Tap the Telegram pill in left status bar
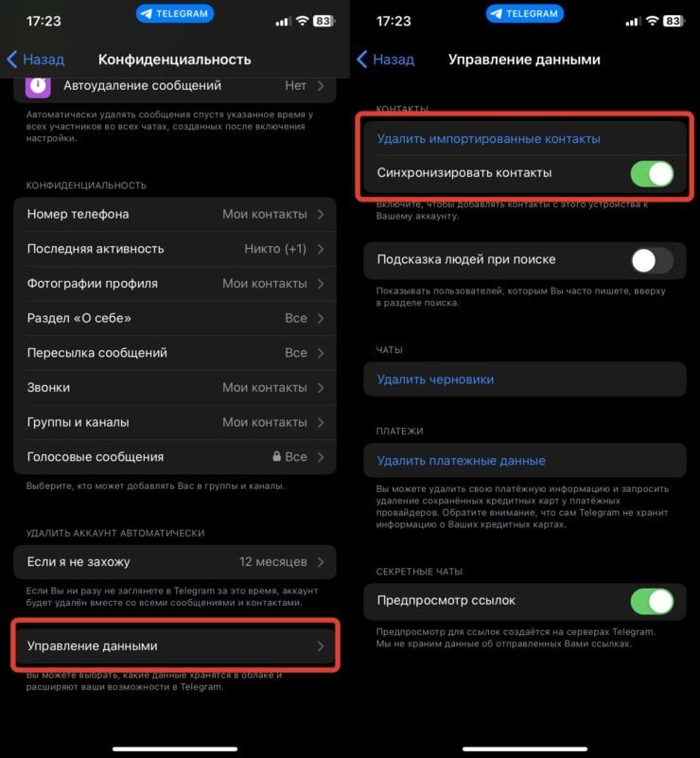700x758 pixels. pos(175,13)
